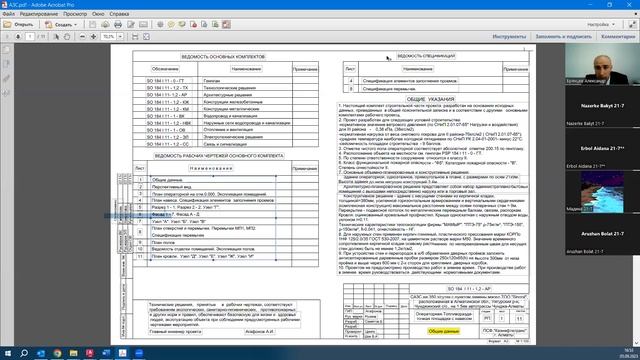
Task: Open bookmarks sidebar icon
Action: pos(7,64)
